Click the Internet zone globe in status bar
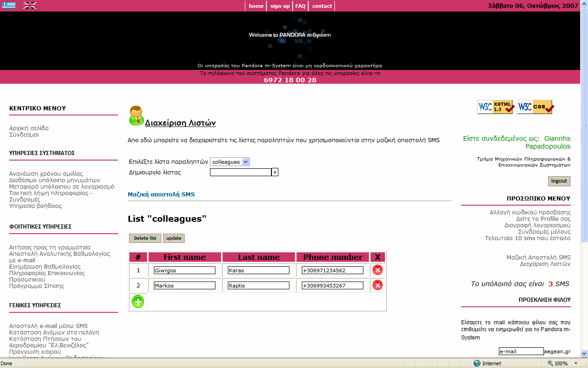The image size is (588, 368). tap(477, 363)
